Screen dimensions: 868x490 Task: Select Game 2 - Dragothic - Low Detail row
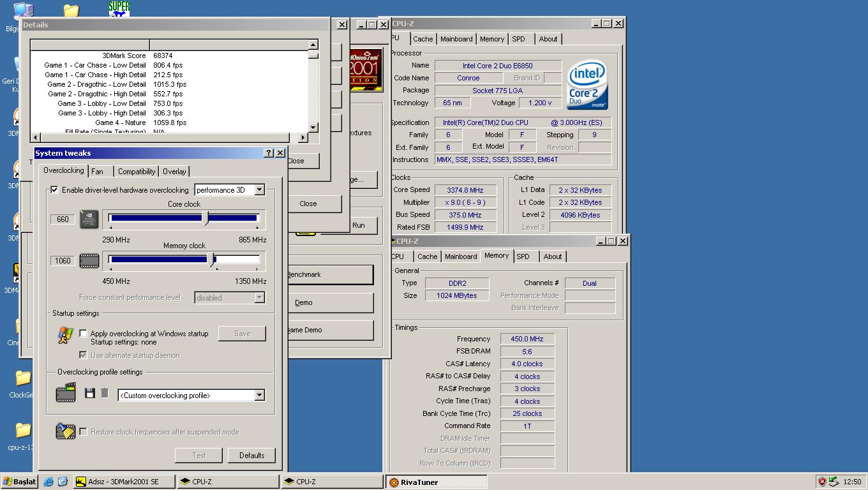[169, 84]
